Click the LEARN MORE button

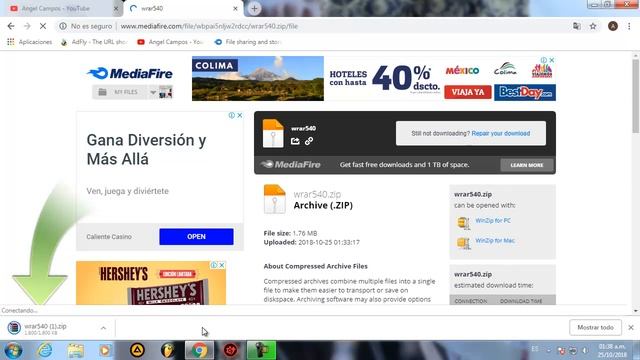pos(527,165)
